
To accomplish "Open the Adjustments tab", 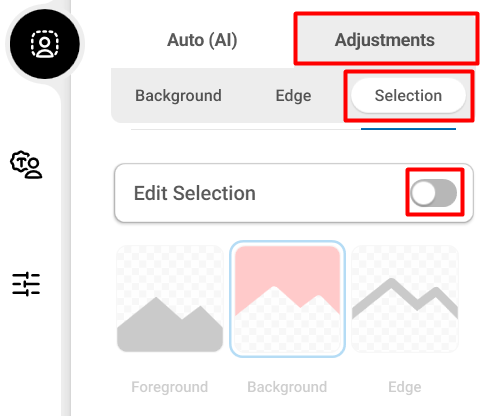I will (386, 39).
